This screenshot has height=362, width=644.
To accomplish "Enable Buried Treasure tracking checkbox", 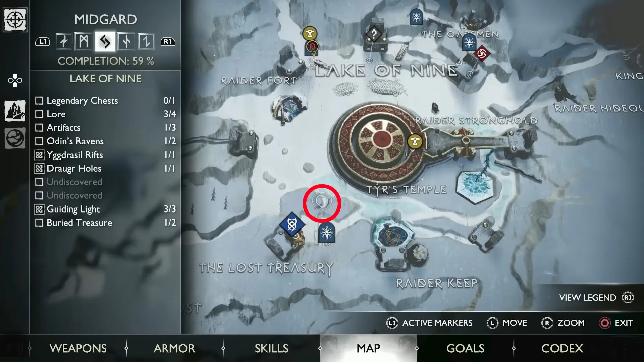I will [39, 222].
